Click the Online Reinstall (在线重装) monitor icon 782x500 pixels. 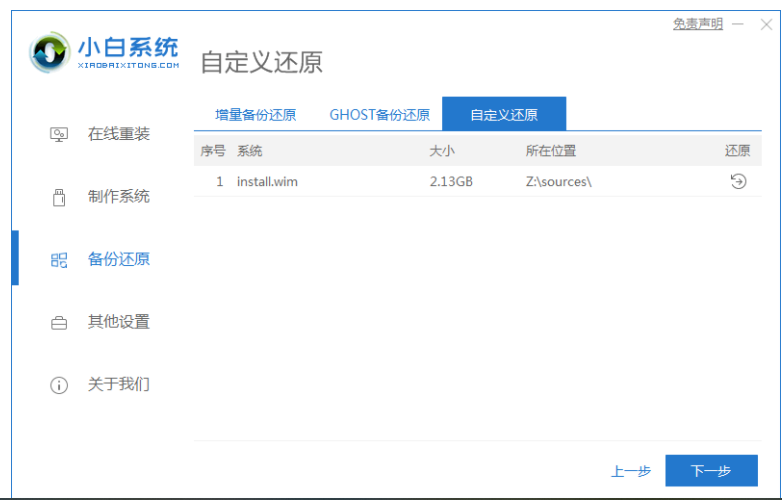(59, 134)
